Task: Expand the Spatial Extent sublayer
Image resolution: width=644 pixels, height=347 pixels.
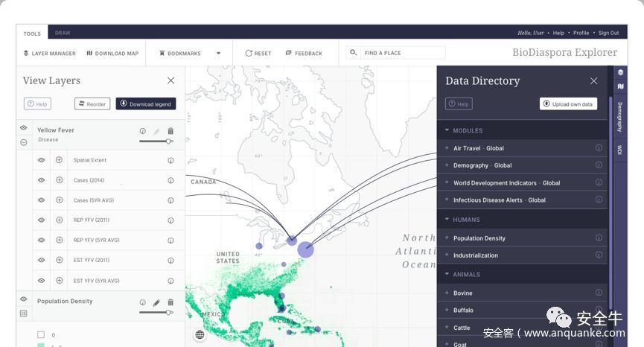Action: [59, 160]
